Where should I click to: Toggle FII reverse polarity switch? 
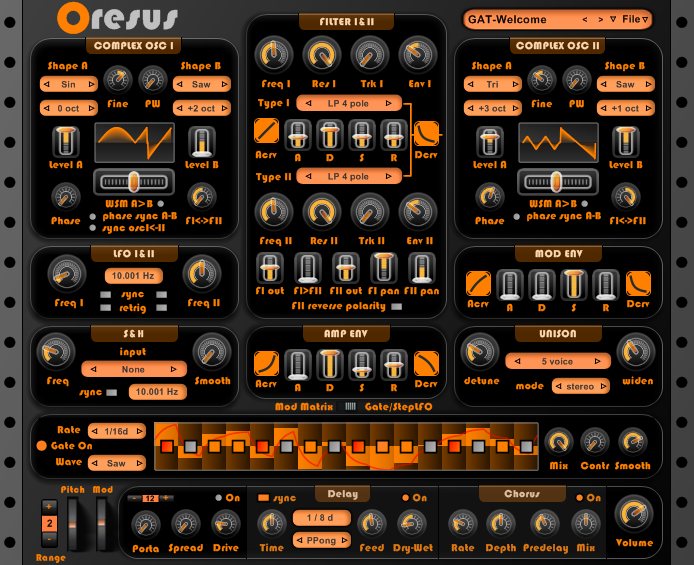[x=399, y=306]
